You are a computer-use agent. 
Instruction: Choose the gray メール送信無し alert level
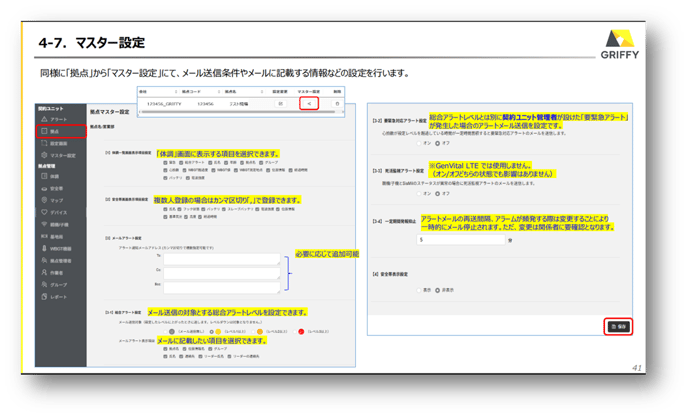[x=172, y=332]
